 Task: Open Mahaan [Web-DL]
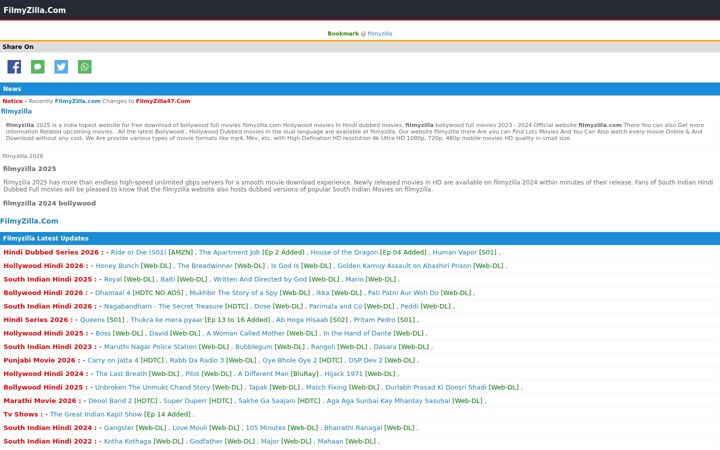[347, 441]
